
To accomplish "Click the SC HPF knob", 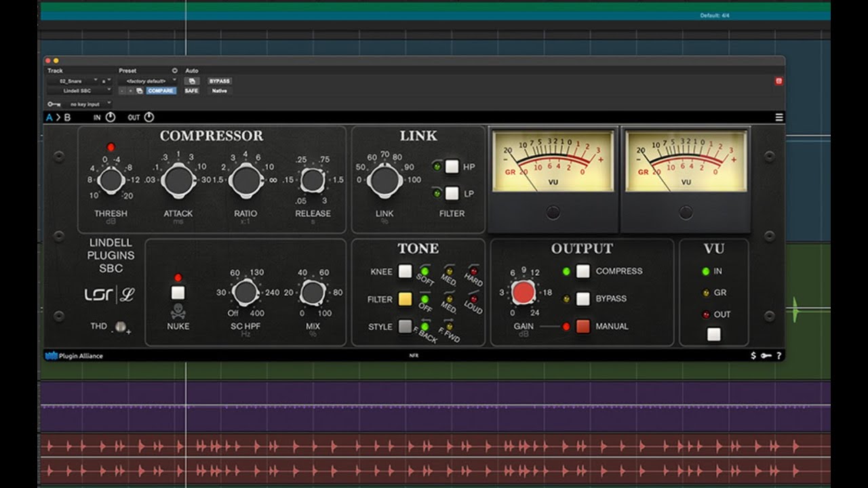I will [x=245, y=293].
